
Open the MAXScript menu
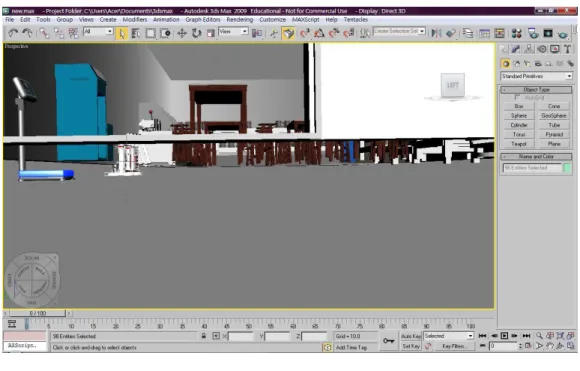click(x=306, y=20)
